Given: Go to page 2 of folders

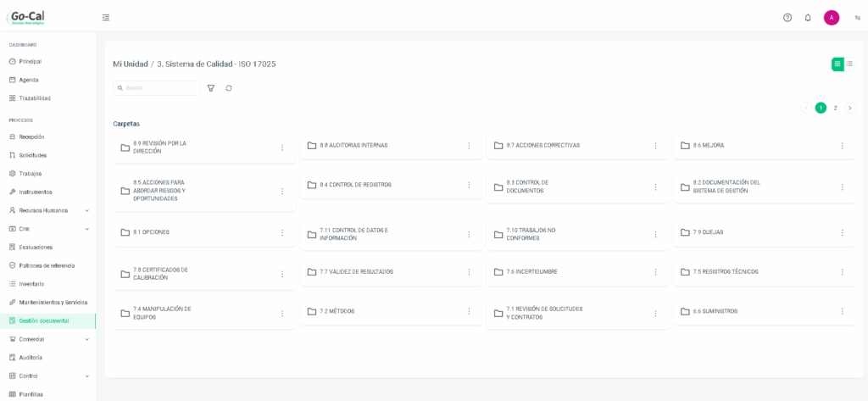Looking at the screenshot, I should [835, 108].
